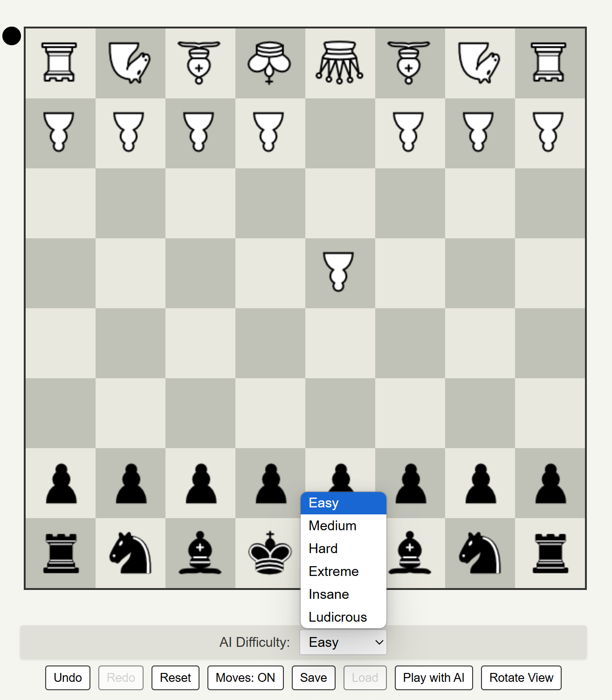Select the black pawn above the black king
612x700 pixels.
[271, 484]
